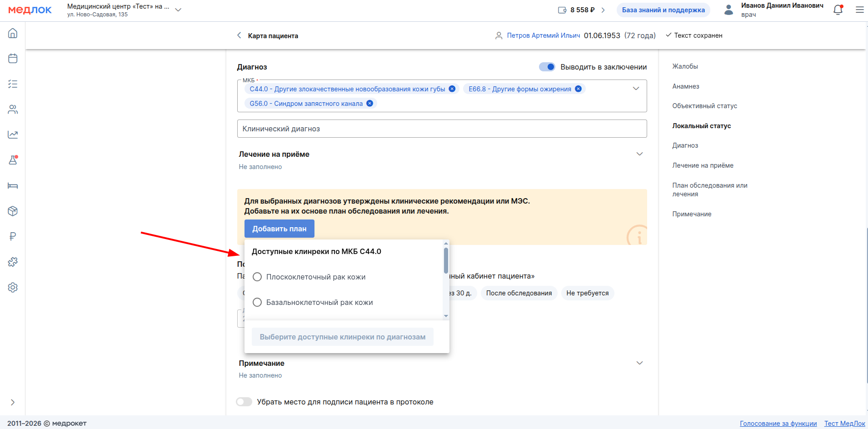Click the 'Клинический диагноз' input field
This screenshot has width=868, height=429.
click(442, 129)
